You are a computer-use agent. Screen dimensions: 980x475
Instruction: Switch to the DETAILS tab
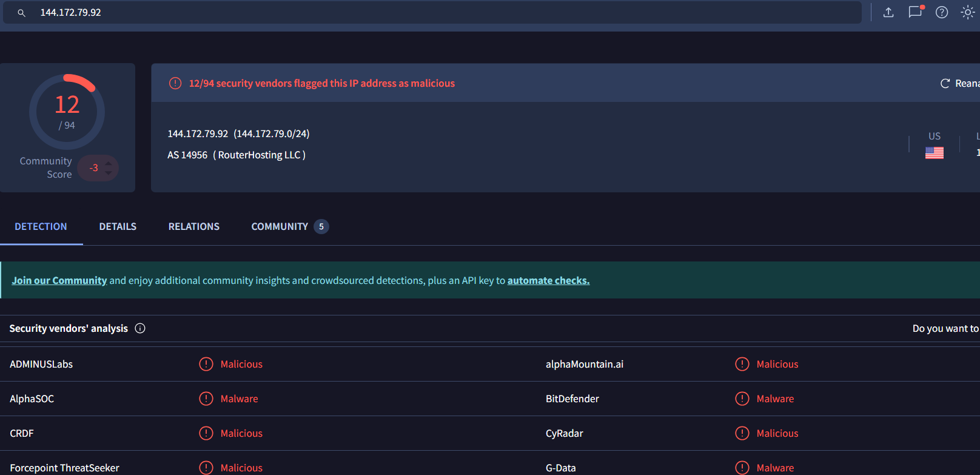118,226
